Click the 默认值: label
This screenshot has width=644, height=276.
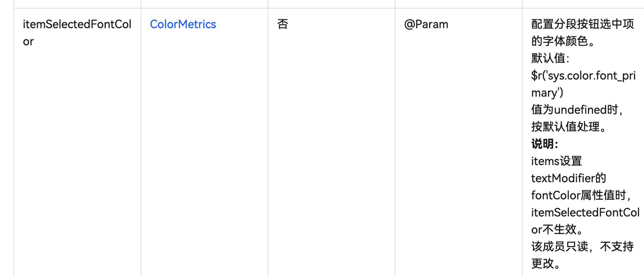550,58
